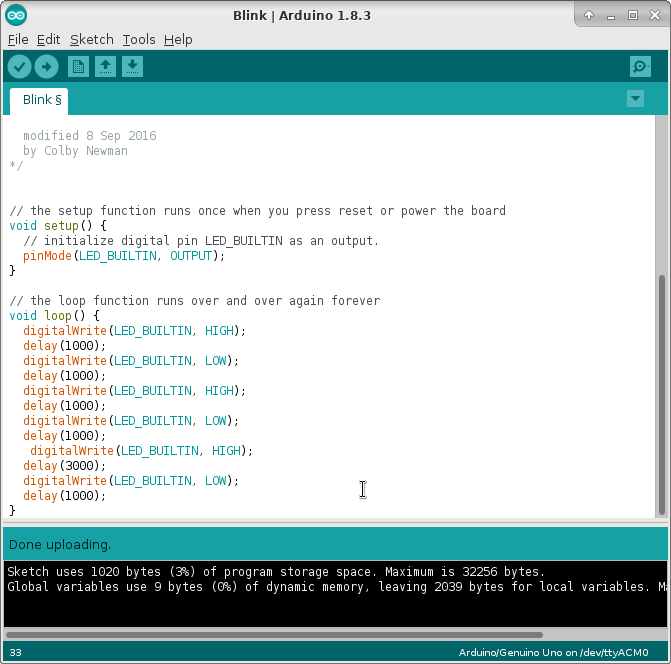Select the Blink sketch tab
This screenshot has width=671, height=664.
coord(39,101)
